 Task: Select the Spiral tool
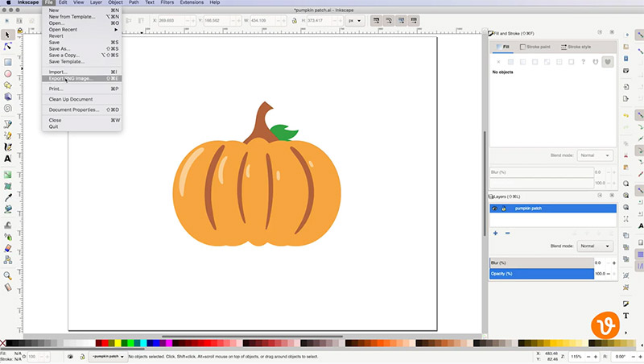pyautogui.click(x=7, y=109)
